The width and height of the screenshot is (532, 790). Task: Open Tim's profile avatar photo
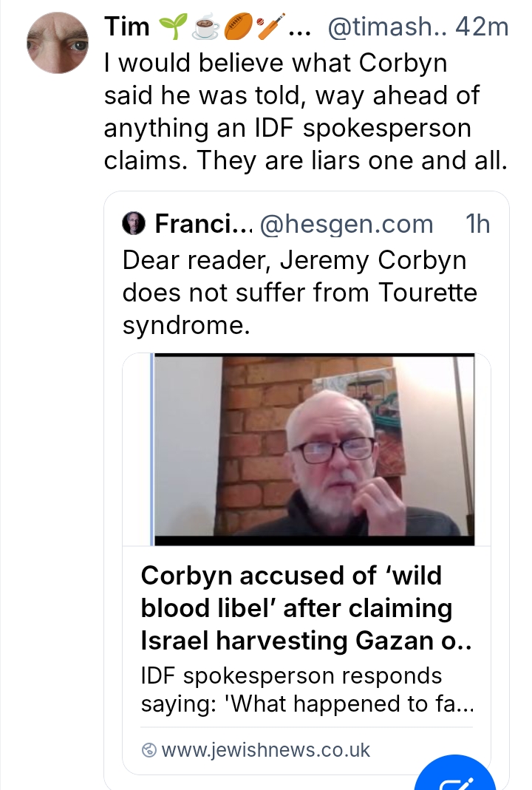point(59,43)
